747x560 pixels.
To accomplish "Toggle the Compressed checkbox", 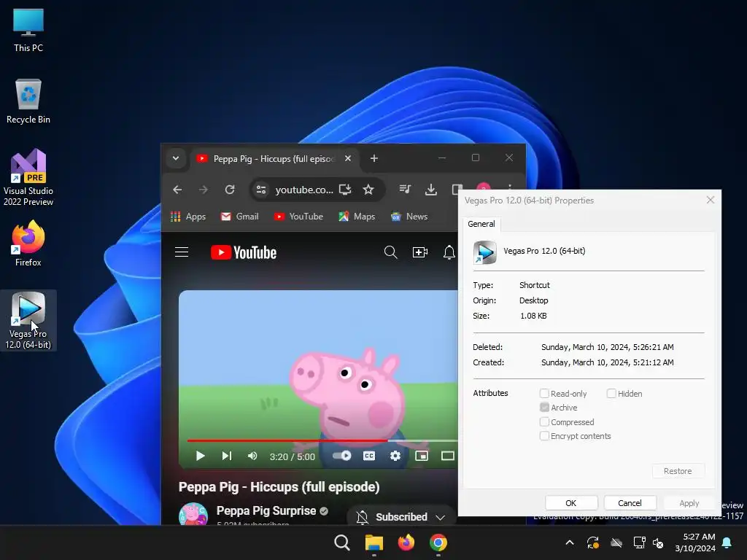I will 544,421.
